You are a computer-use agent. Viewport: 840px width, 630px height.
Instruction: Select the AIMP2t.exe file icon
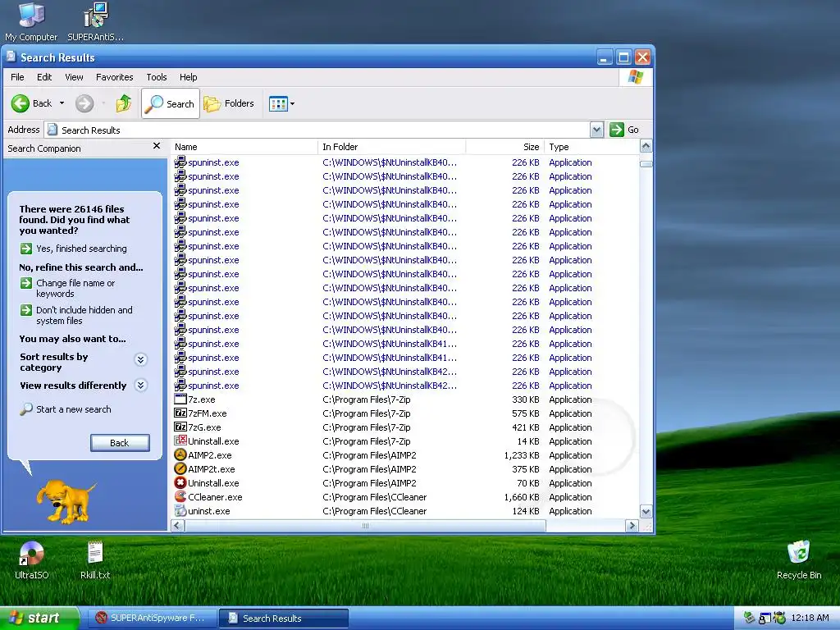[x=180, y=468]
